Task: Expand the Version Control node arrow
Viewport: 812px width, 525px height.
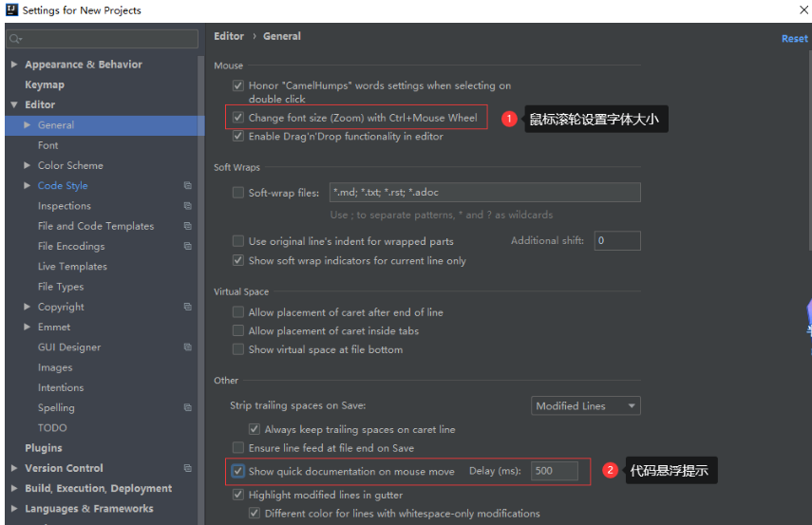Action: pyautogui.click(x=14, y=468)
